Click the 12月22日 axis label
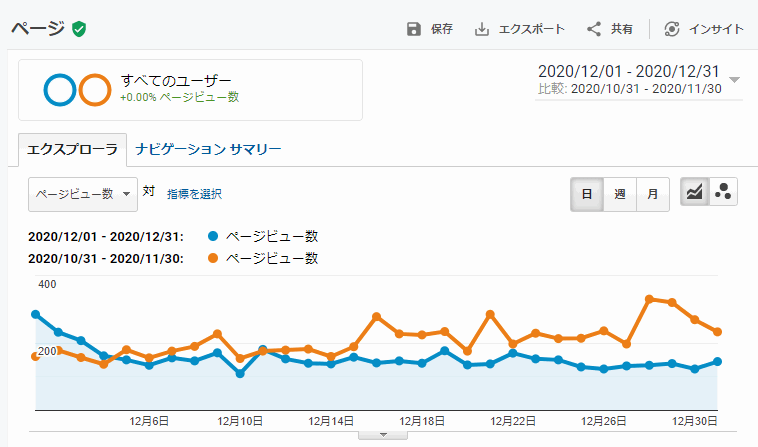The width and height of the screenshot is (758, 447). point(513,421)
